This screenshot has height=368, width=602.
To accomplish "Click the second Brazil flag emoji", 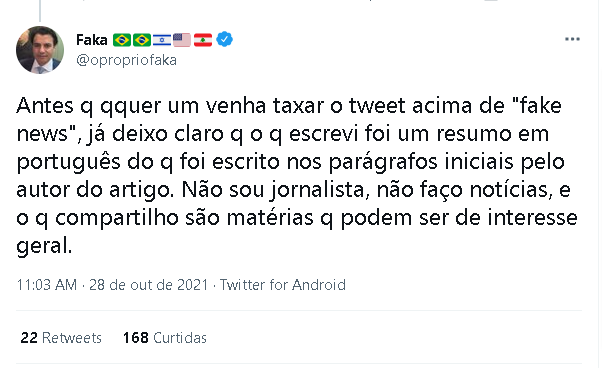I will [142, 40].
